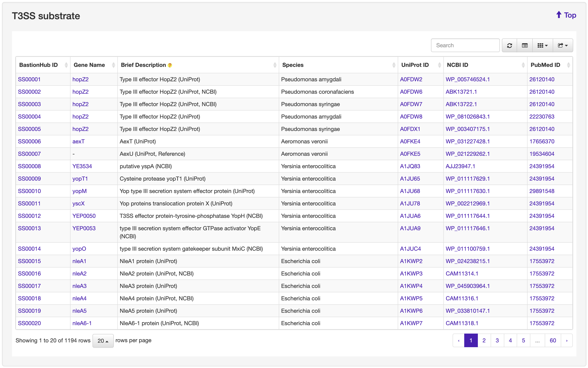Open the SS00008 BastionHub entry
Image resolution: width=588 pixels, height=368 pixels.
pyautogui.click(x=29, y=166)
